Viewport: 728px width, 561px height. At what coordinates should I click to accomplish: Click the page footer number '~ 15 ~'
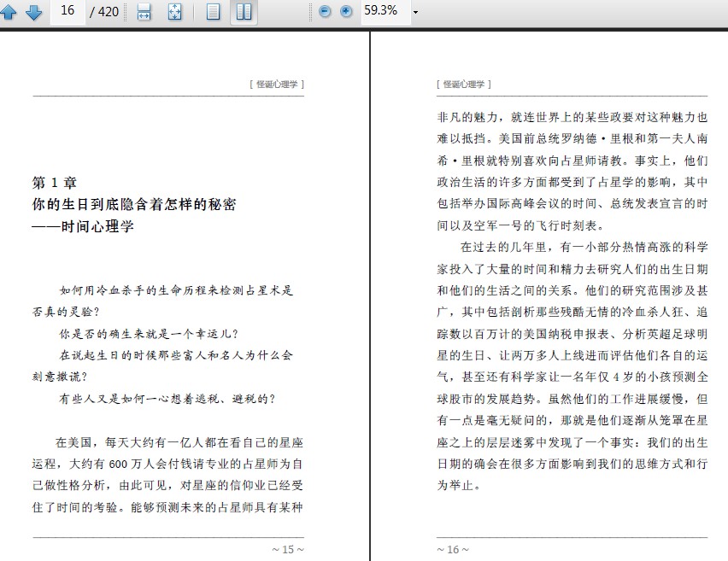click(288, 549)
